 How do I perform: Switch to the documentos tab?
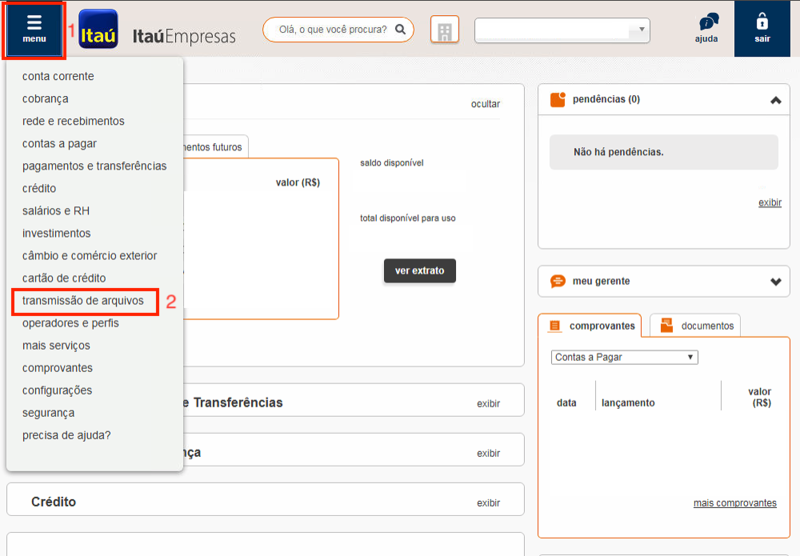(x=695, y=325)
